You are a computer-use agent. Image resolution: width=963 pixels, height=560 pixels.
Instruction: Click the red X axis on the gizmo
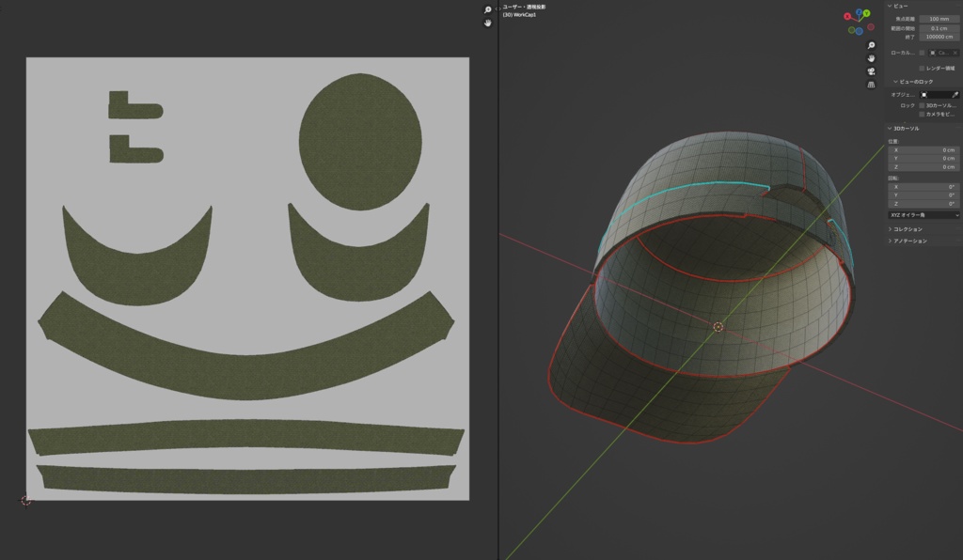click(x=847, y=17)
